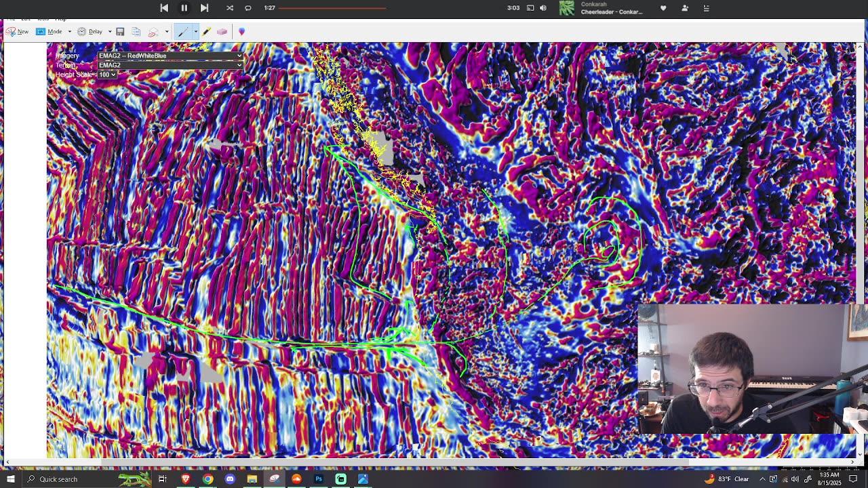The image size is (868, 488).
Task: Open Brave browser from the taskbar
Action: pos(185,479)
